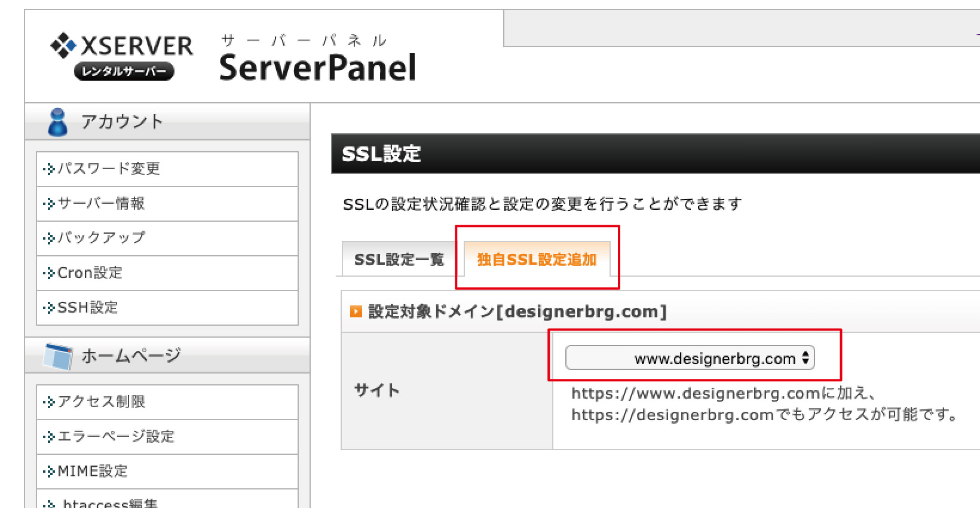Switch to the SSL設定一覧 tab
Viewport: 980px width, 508px height.
click(x=399, y=259)
